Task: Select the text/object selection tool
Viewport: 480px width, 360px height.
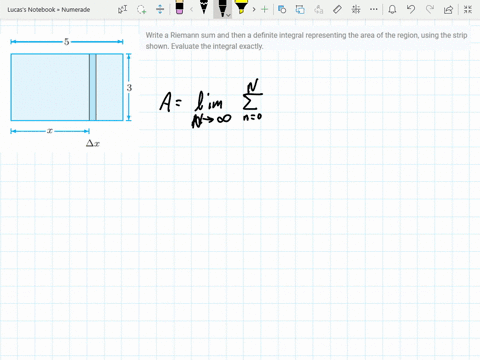Action: tap(122, 9)
